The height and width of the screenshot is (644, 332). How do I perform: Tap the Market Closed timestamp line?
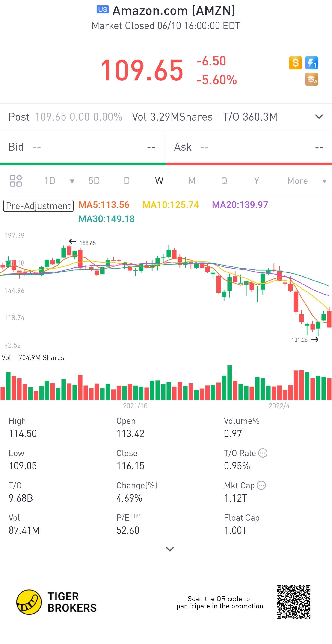click(x=166, y=26)
